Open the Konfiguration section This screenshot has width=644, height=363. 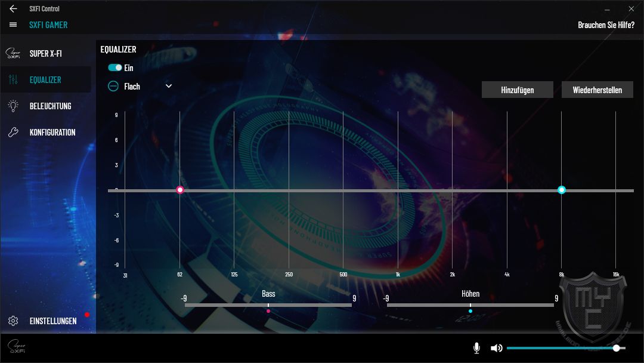point(45,133)
